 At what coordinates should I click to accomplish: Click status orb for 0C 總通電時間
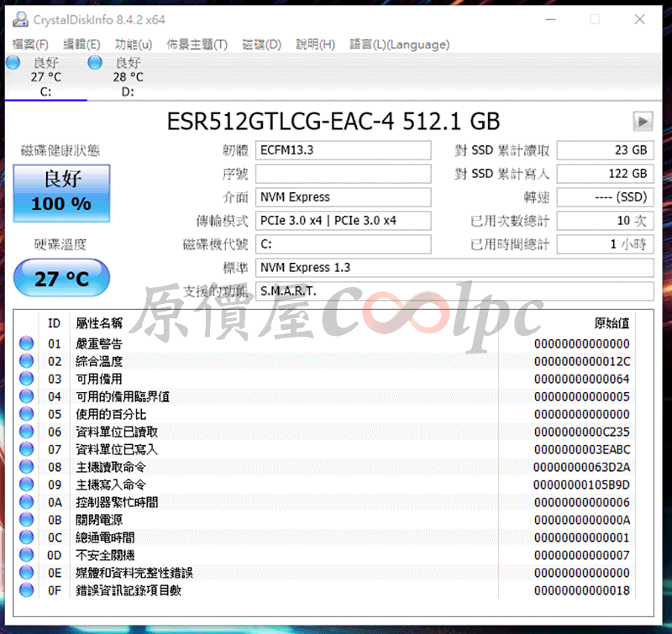[27, 537]
